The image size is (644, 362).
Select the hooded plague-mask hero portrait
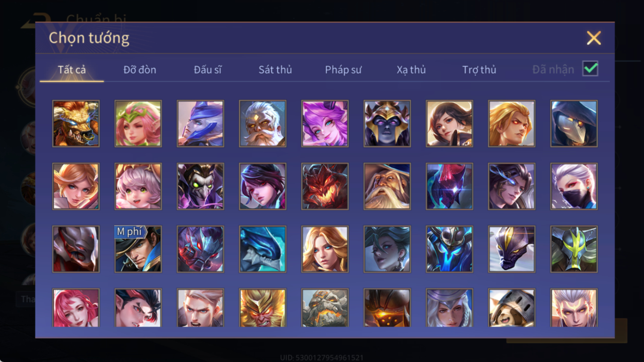pyautogui.click(x=574, y=123)
